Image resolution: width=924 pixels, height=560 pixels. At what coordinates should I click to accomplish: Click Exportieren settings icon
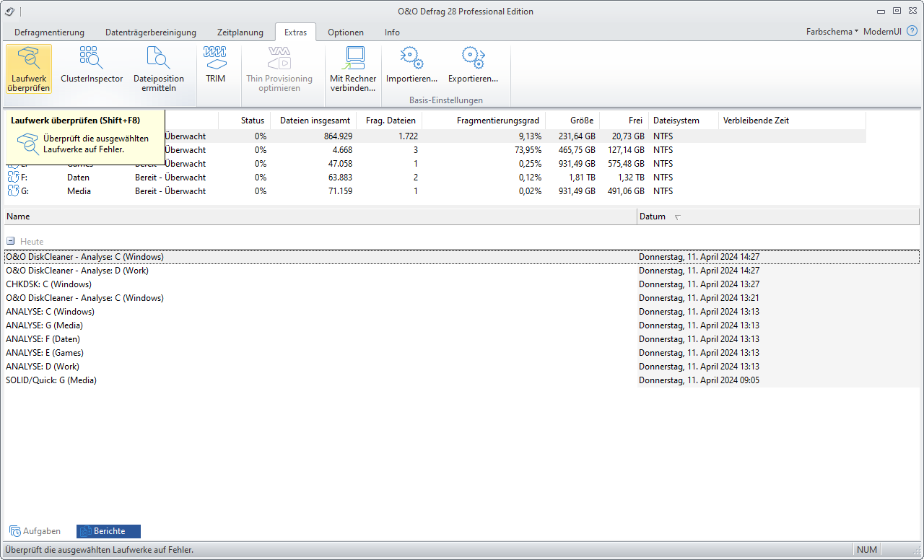(x=473, y=65)
